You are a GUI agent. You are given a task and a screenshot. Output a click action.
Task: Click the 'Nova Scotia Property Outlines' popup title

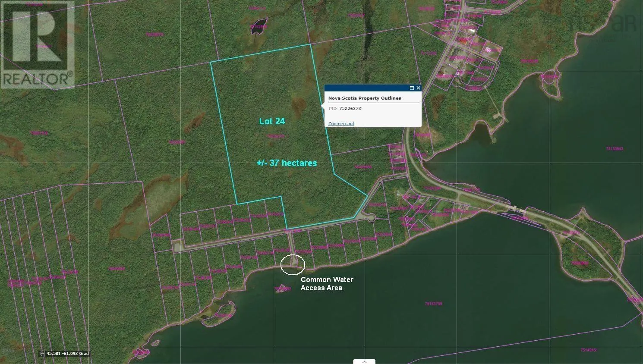[x=365, y=98]
